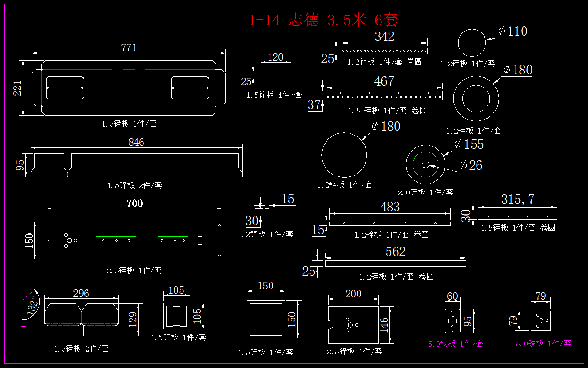
Task: Select the Ø26 diameter annotation
Action: pos(471,166)
